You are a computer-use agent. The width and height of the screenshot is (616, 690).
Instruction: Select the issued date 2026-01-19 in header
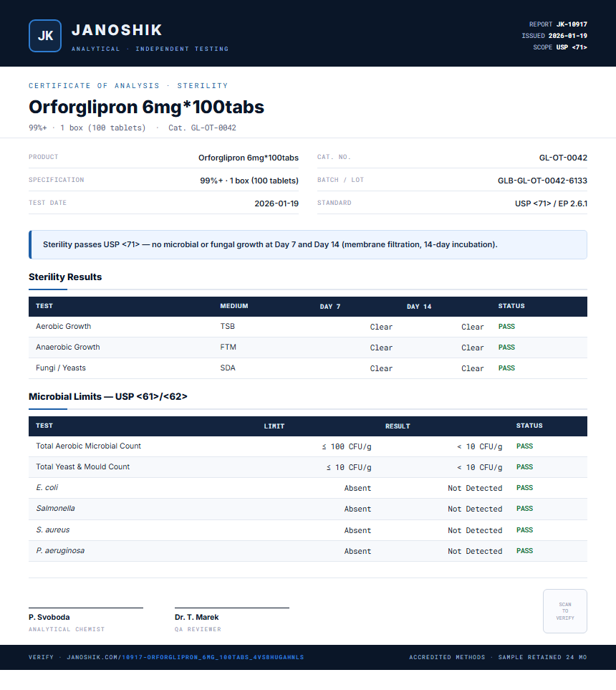click(567, 36)
